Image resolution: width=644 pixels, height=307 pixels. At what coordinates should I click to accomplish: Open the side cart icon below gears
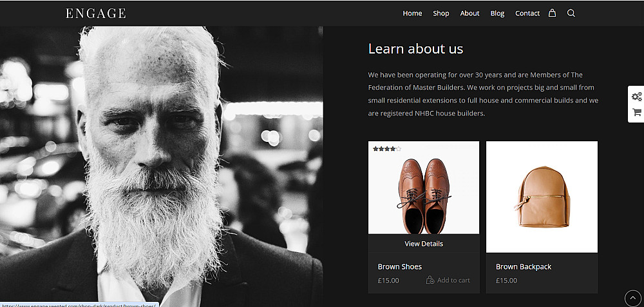[636, 112]
